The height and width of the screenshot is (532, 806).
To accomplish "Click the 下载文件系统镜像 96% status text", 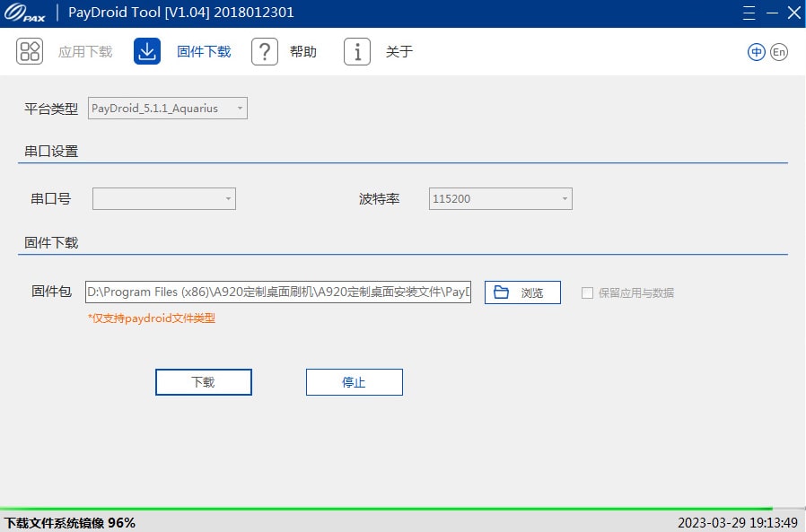I will pyautogui.click(x=70, y=523).
